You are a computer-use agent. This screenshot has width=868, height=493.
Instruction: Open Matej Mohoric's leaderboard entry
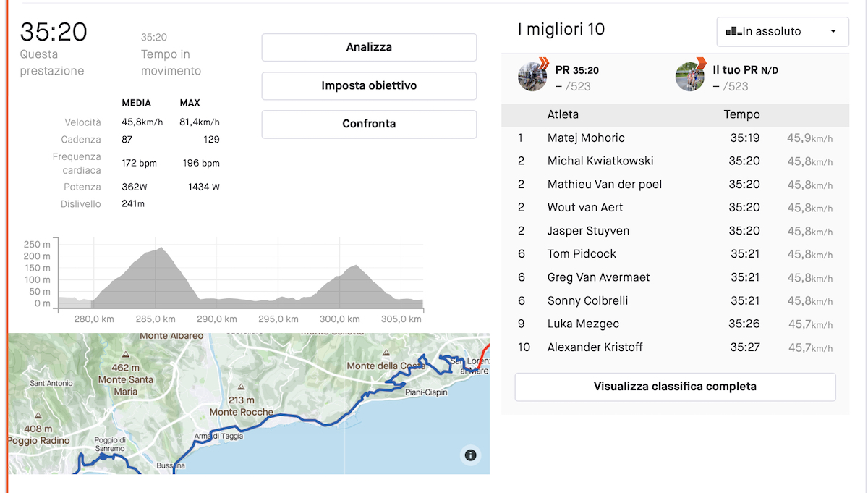coord(675,138)
